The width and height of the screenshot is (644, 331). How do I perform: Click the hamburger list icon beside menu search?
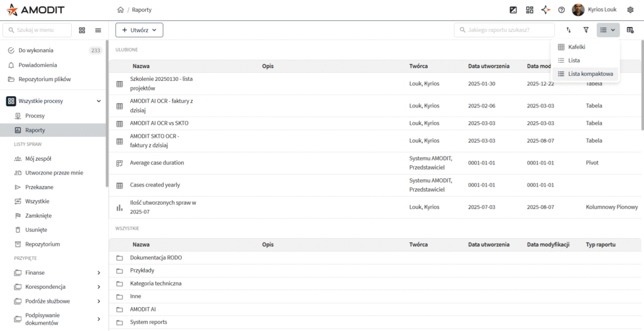[x=98, y=30]
